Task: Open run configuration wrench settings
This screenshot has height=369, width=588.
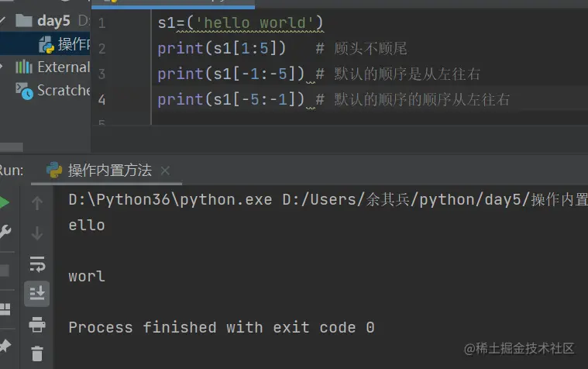Action: click(5, 233)
